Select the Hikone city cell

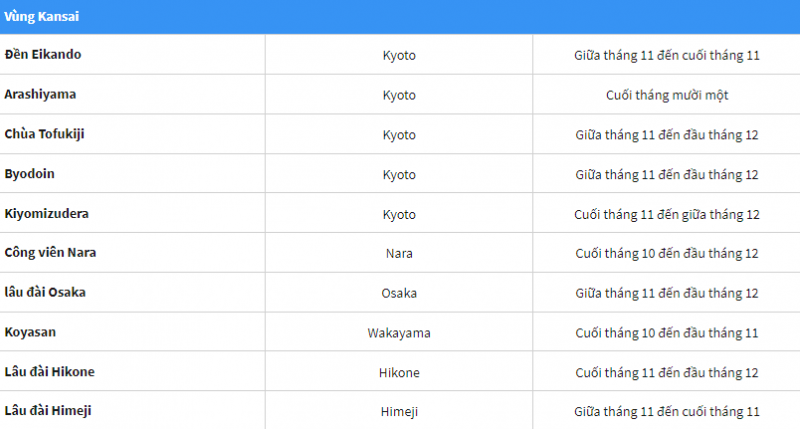tap(399, 373)
